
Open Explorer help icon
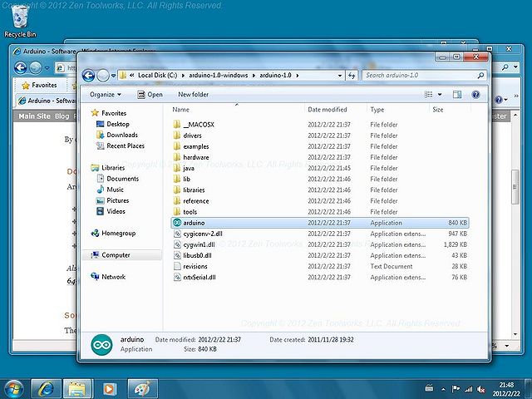coord(475,95)
